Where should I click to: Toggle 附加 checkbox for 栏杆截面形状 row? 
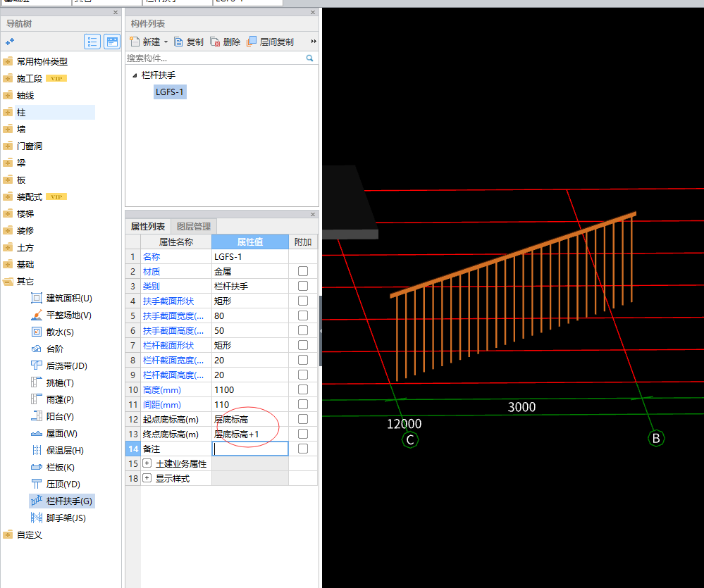[303, 345]
